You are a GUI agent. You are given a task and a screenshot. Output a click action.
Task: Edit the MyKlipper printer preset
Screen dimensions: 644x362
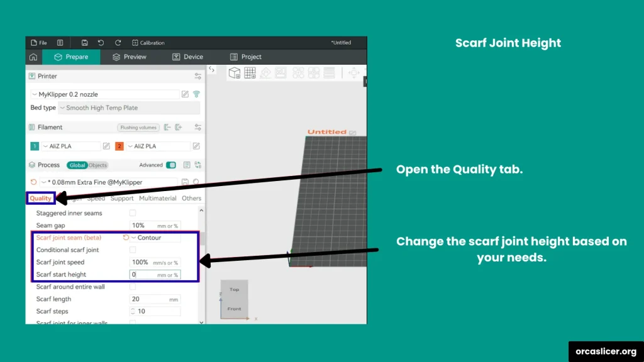point(185,94)
